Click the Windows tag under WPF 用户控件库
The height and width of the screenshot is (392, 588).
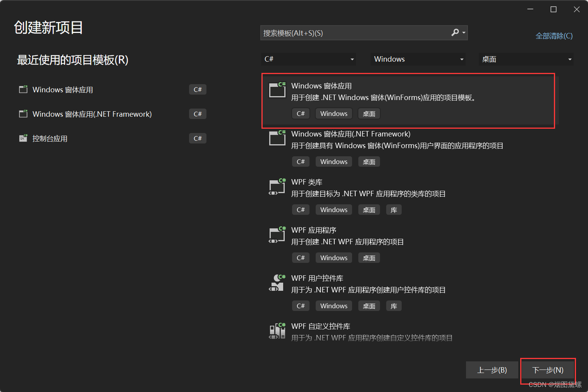[334, 306]
